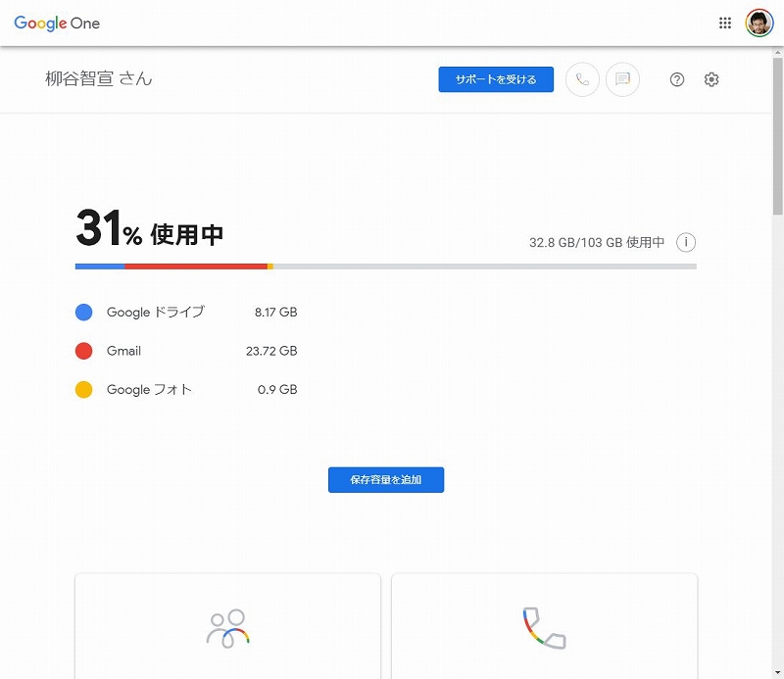Click the family sharing people icon
784x679 pixels.
[227, 627]
